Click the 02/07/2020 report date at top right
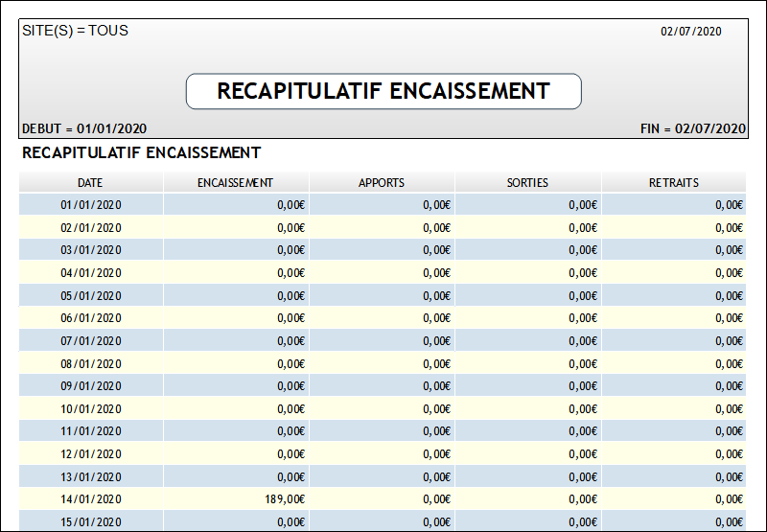 pos(690,32)
